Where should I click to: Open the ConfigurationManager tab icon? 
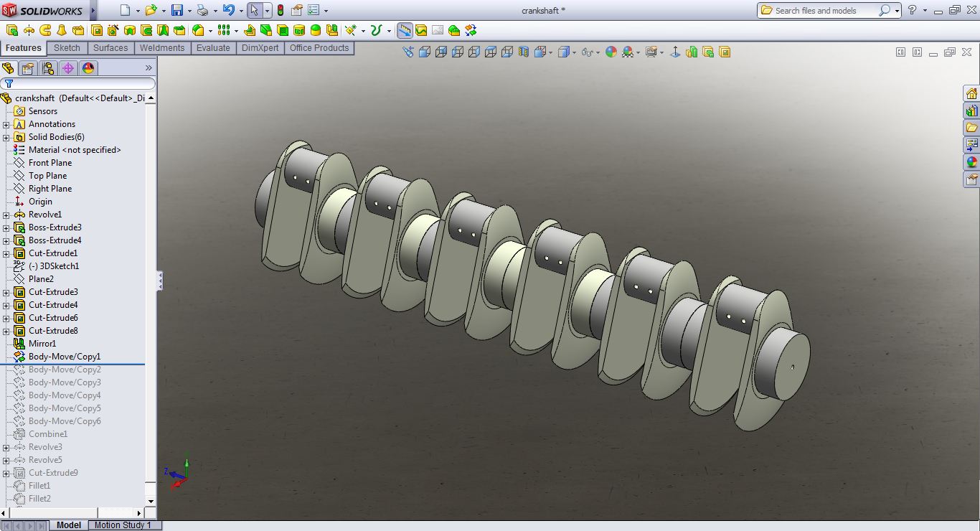(48, 68)
